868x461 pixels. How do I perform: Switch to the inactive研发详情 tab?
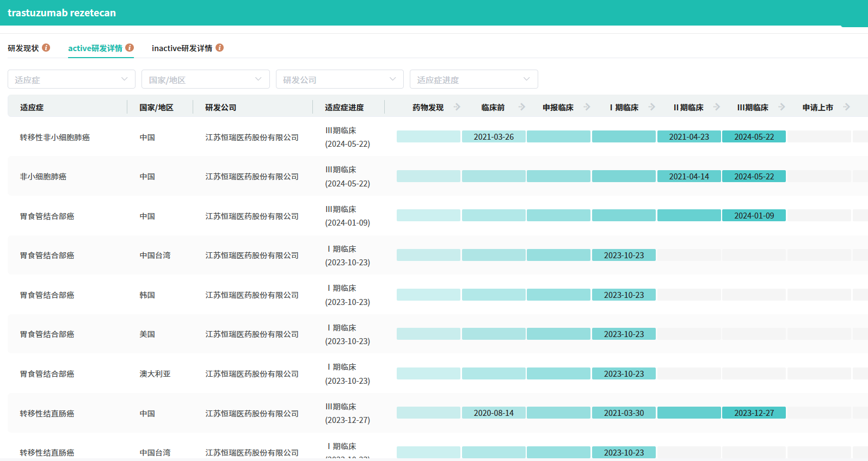click(x=182, y=48)
